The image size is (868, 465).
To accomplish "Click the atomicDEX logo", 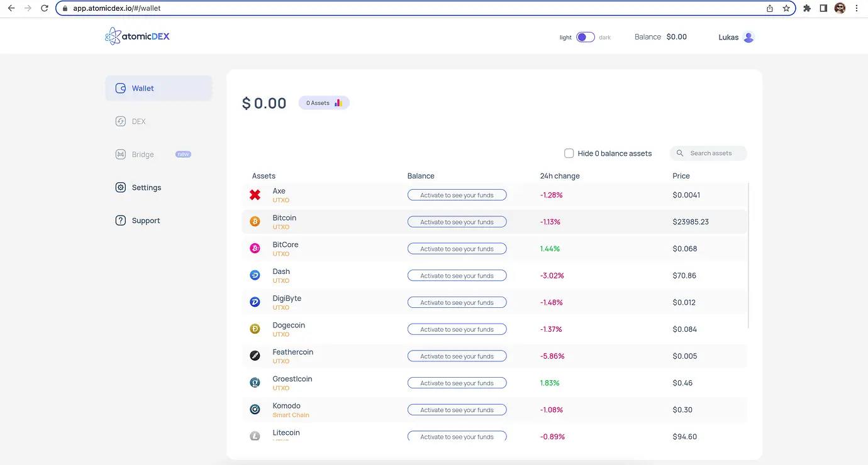I will tap(137, 36).
